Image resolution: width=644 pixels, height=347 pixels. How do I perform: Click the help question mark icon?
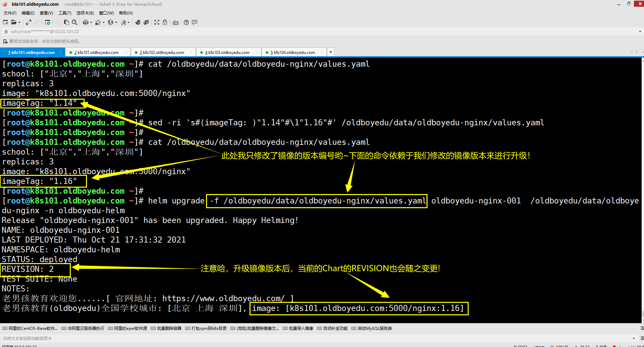point(186,22)
